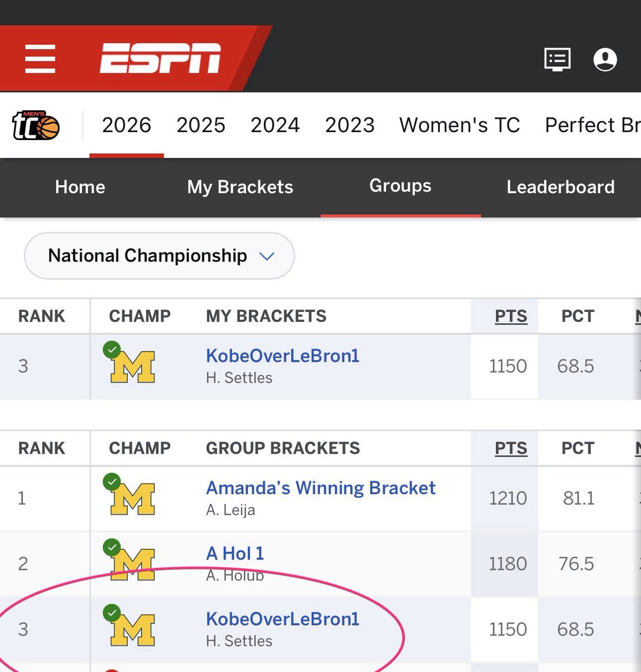The height and width of the screenshot is (672, 641).
Task: Click the Men's Tournament Challenge basketball logo
Action: (36, 125)
